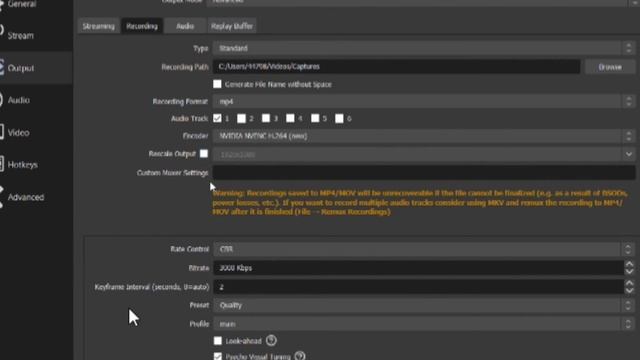Select the Recording tab
This screenshot has width=640, height=360.
(x=142, y=26)
